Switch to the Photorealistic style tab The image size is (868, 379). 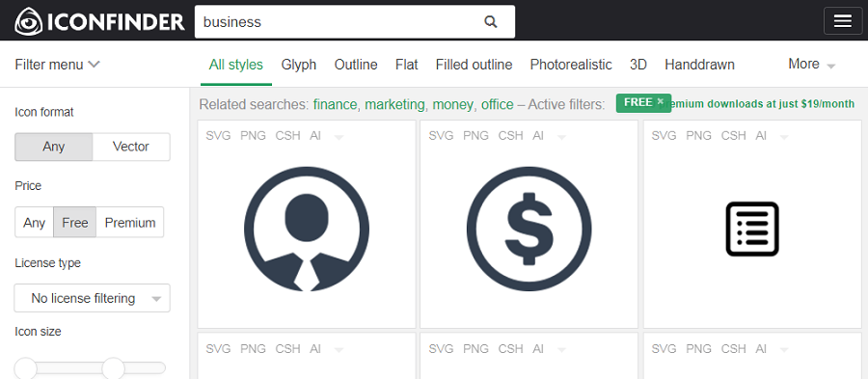[x=571, y=65]
